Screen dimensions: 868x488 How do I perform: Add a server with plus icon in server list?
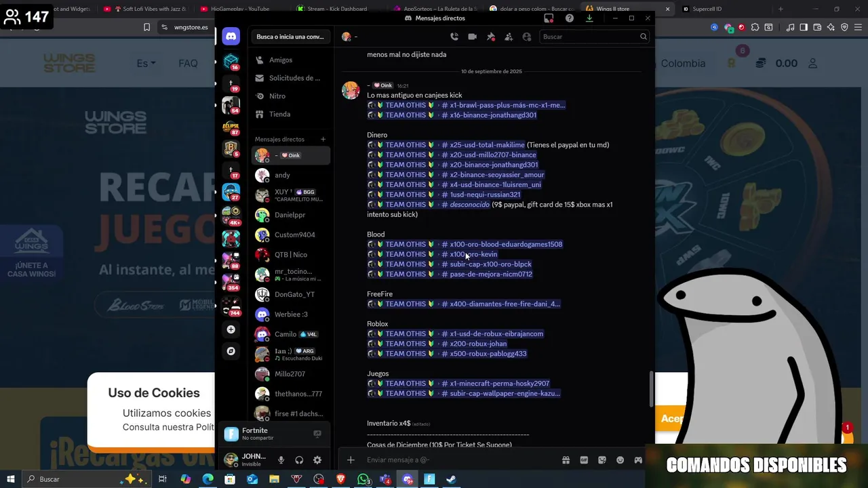[x=231, y=329]
